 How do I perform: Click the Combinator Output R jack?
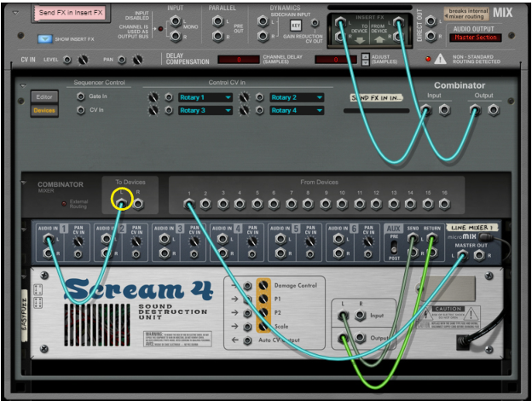(494, 110)
